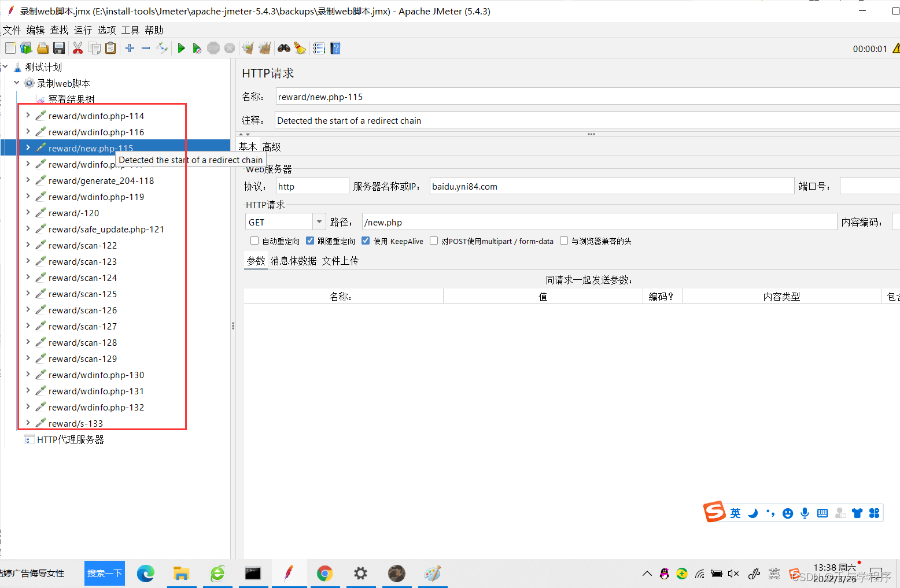
Task: Save the test plan with floppy icon
Action: point(58,48)
